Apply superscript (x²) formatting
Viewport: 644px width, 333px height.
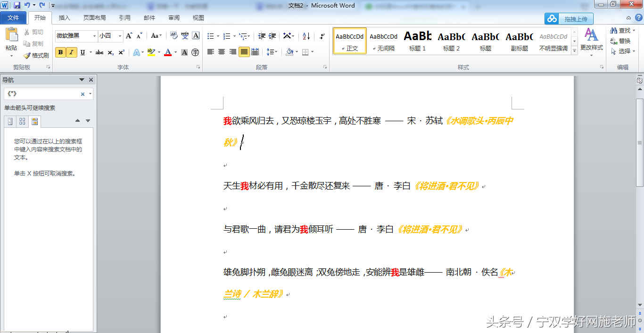pos(121,52)
